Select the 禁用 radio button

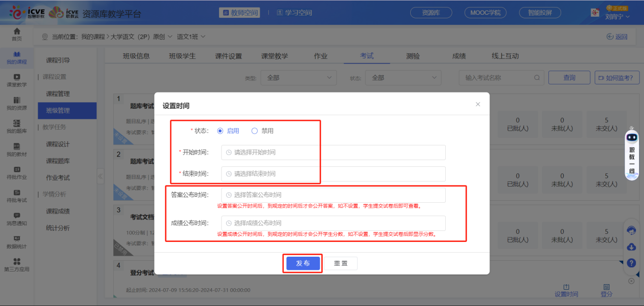254,131
